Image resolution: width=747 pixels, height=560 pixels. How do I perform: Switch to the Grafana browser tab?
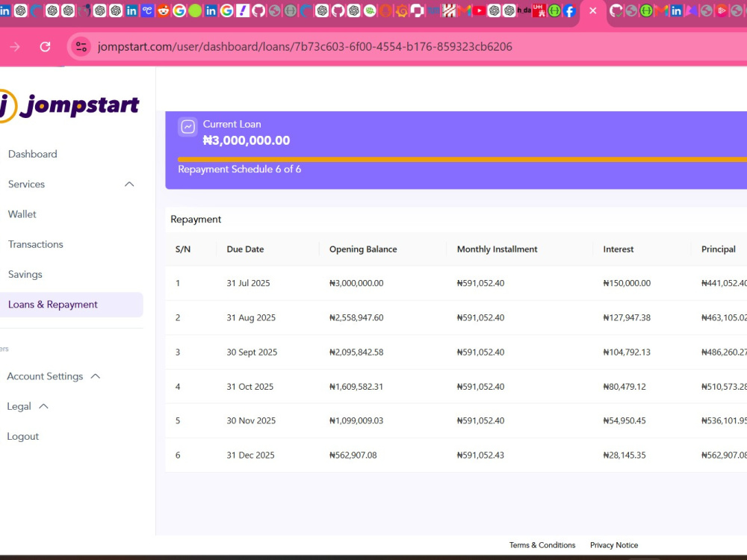click(x=402, y=10)
